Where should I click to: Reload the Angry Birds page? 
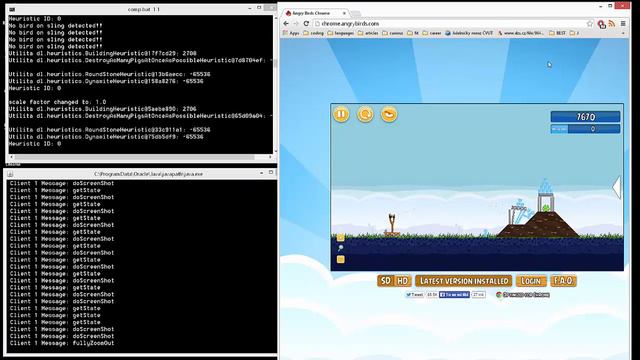(306, 24)
